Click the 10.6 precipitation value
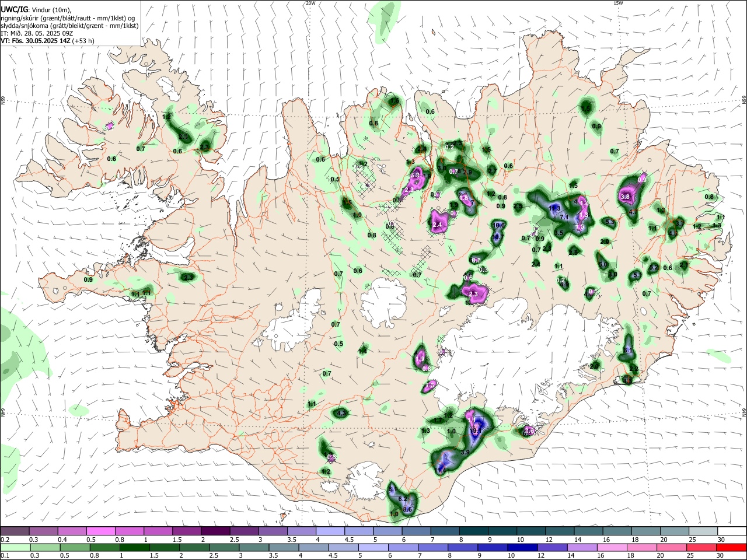 point(498,225)
